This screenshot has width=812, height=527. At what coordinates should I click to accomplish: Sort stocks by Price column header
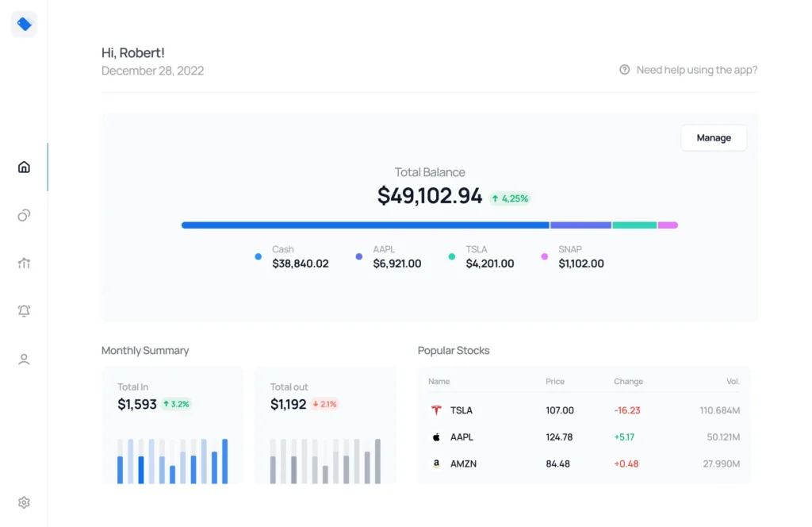point(555,382)
